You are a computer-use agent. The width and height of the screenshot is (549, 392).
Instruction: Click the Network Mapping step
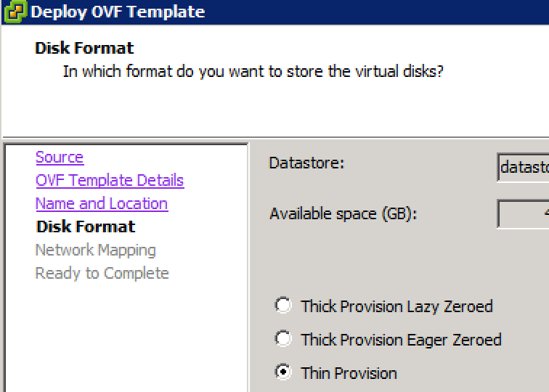pos(96,250)
